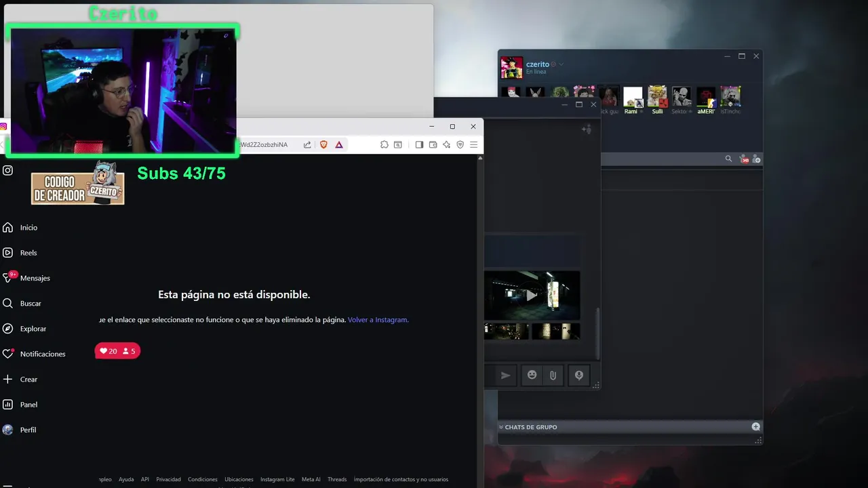Click Instagram Lite footer link
The height and width of the screenshot is (488, 868).
point(277,479)
